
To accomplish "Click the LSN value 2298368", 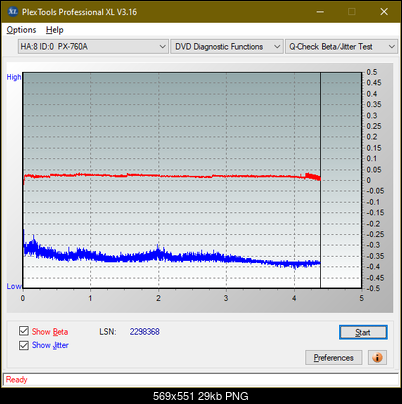I will point(145,332).
